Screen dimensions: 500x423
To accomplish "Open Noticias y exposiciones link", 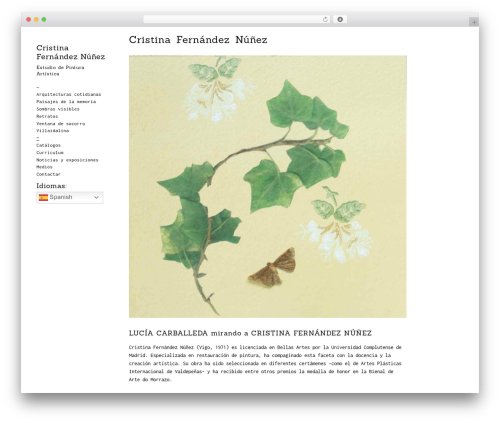I will 67,160.
